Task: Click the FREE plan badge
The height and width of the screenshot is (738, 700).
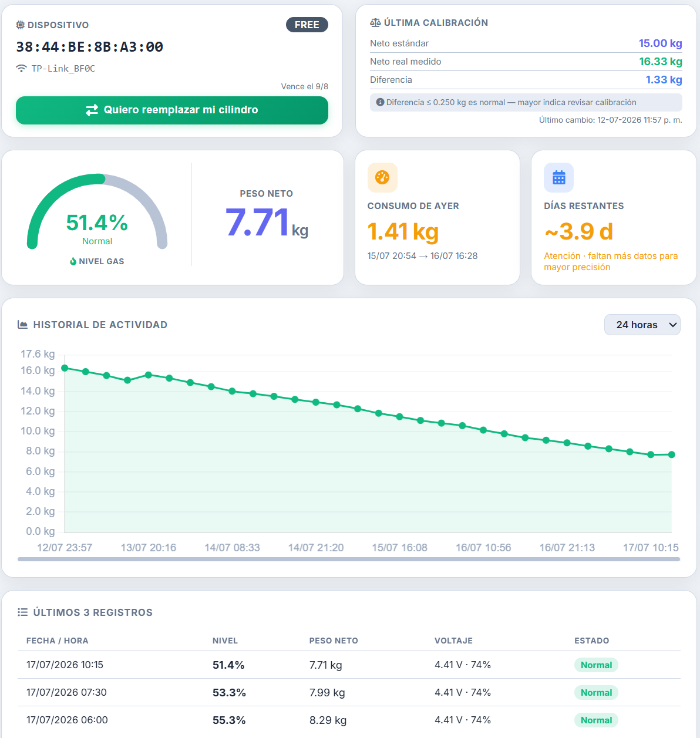Action: (307, 25)
